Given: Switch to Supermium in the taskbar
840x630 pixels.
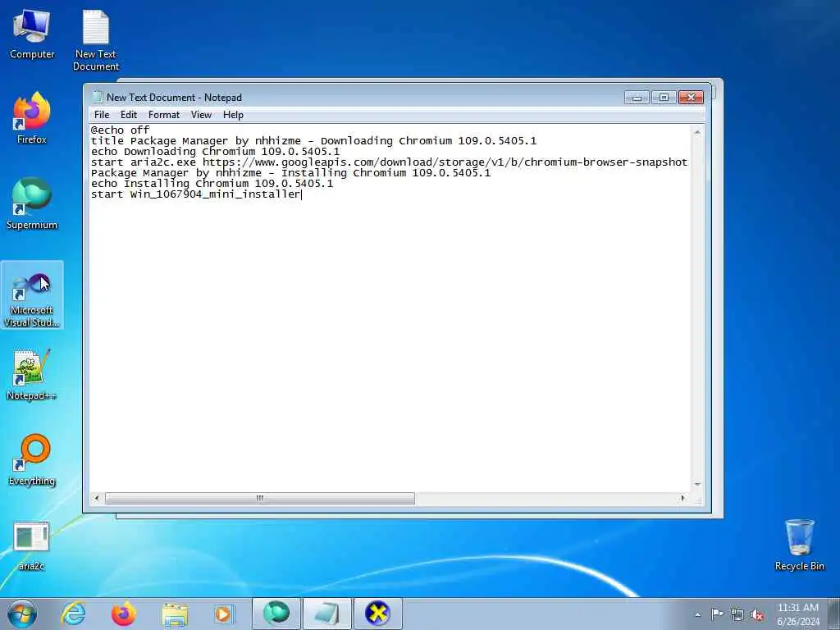Looking at the screenshot, I should pyautogui.click(x=276, y=614).
